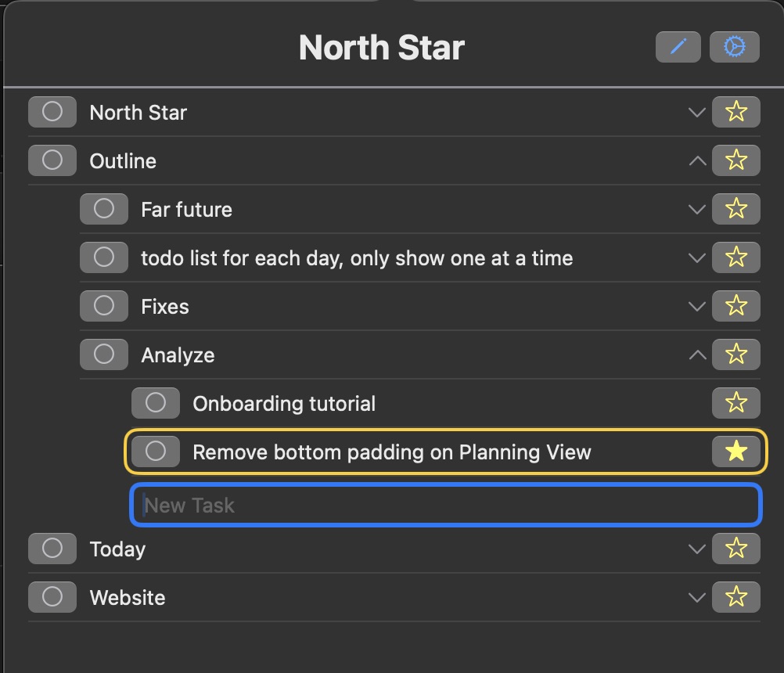784x673 pixels.
Task: Expand the Website task chevron
Action: click(697, 598)
